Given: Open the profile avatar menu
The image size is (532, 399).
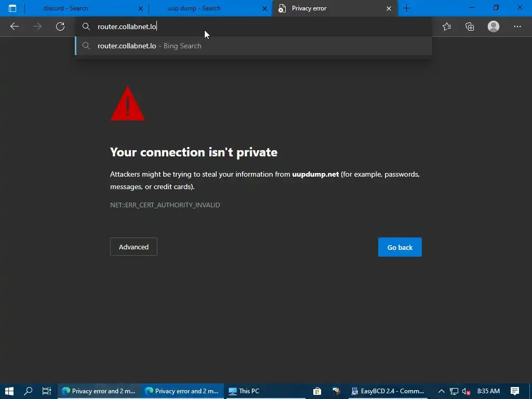Looking at the screenshot, I should coord(494,26).
